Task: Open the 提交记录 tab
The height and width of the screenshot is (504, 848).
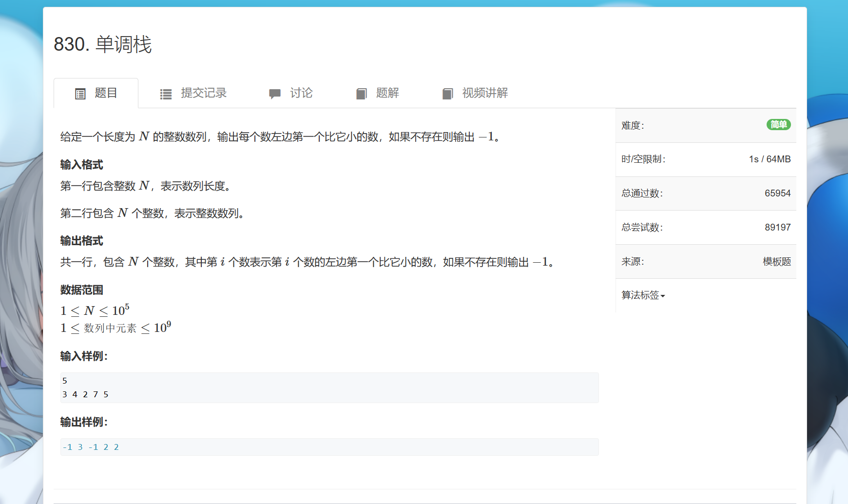Action: tap(203, 93)
